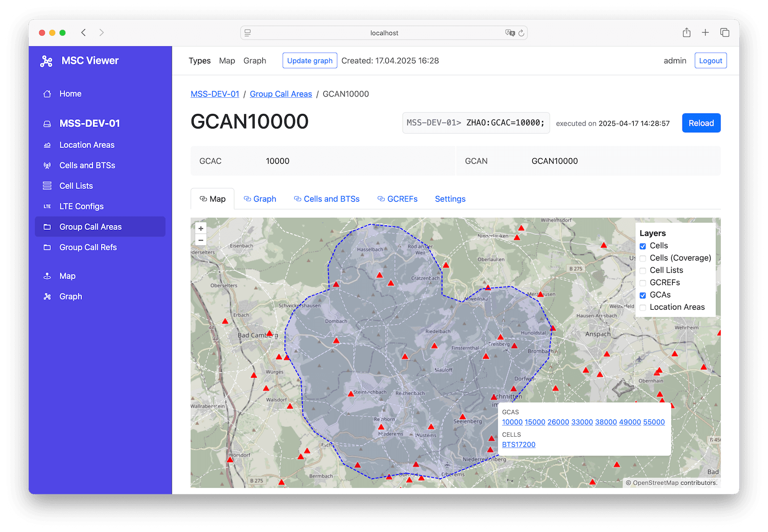768x532 pixels.
Task: Open Group Call Areas breadcrumb link
Action: point(281,94)
